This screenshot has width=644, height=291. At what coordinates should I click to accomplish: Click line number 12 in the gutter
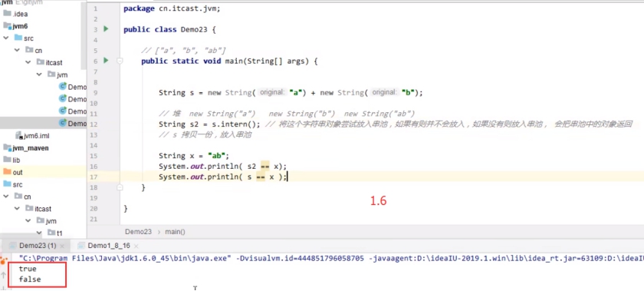[94, 124]
